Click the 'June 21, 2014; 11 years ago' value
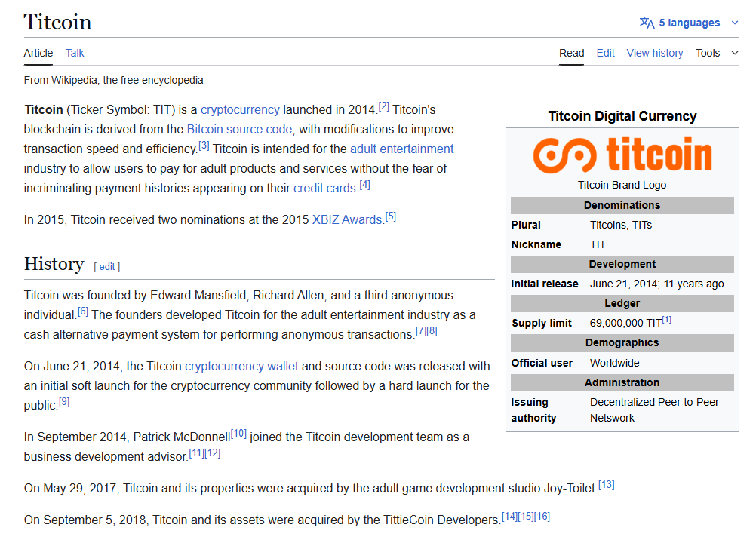756x540 pixels. coord(656,284)
